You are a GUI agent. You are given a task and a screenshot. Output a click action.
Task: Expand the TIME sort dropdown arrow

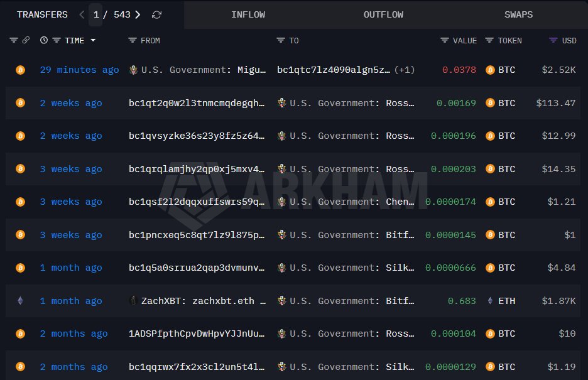pos(93,40)
